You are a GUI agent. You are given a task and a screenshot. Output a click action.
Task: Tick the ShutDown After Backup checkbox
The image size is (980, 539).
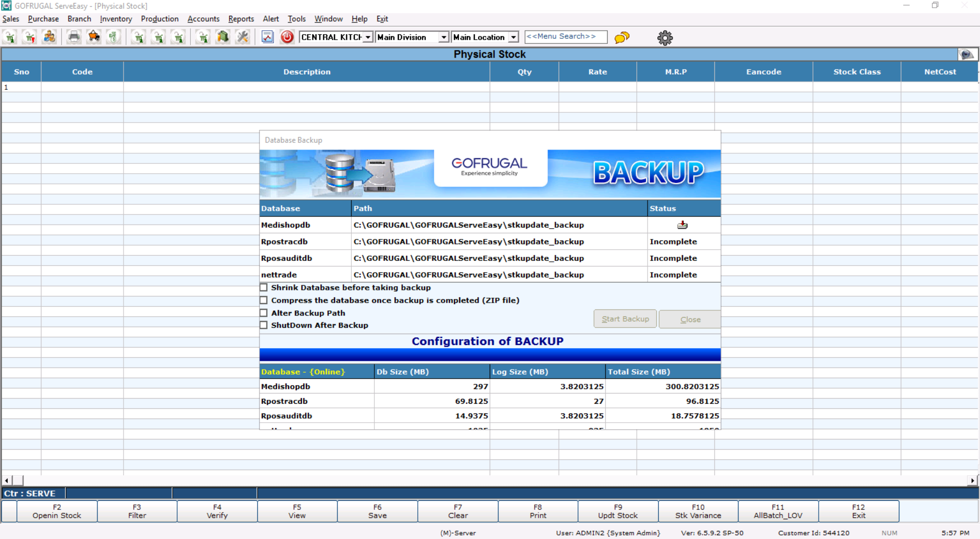tap(264, 326)
